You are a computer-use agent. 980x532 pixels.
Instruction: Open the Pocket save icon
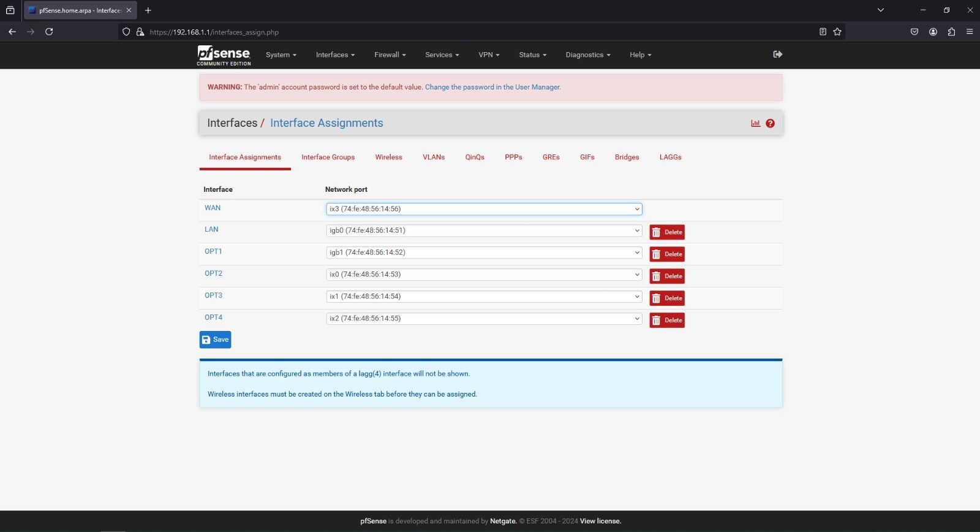coord(914,32)
